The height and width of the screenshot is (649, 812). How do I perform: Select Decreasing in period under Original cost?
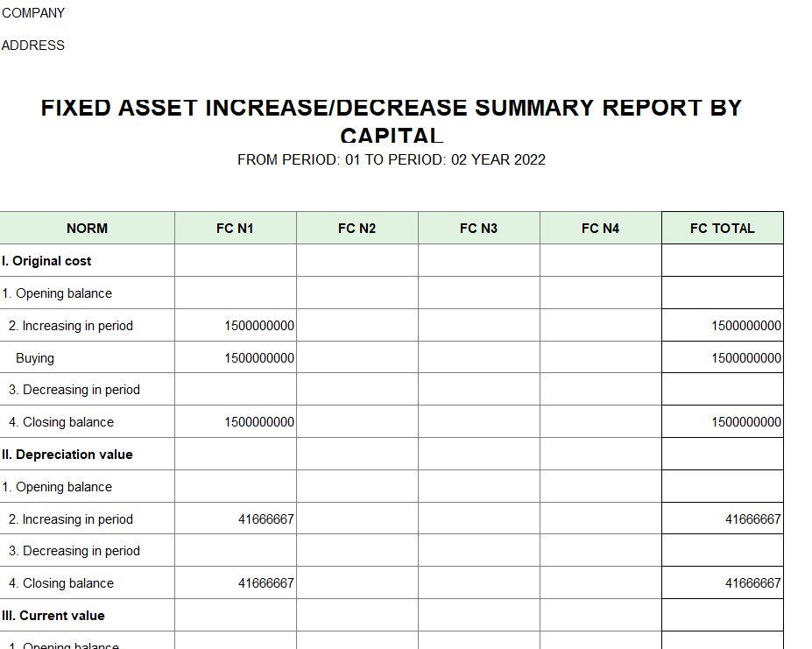[x=74, y=390]
